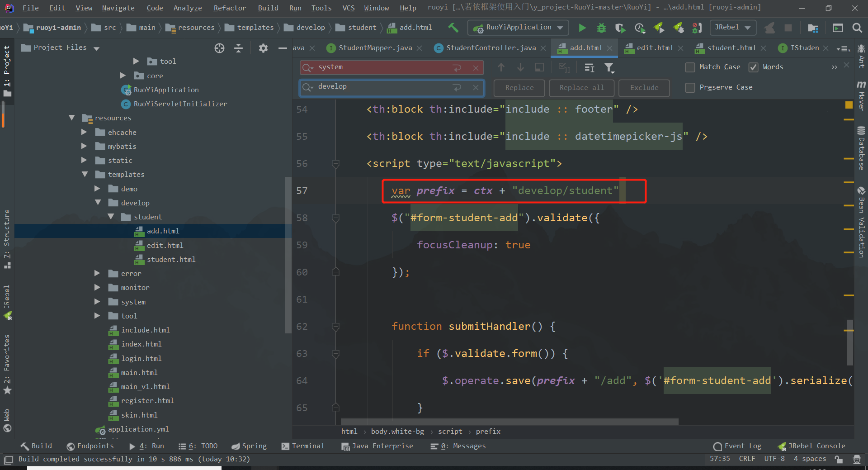Click 'script' in the editor breadcrumb
This screenshot has width=868, height=470.
[450, 432]
